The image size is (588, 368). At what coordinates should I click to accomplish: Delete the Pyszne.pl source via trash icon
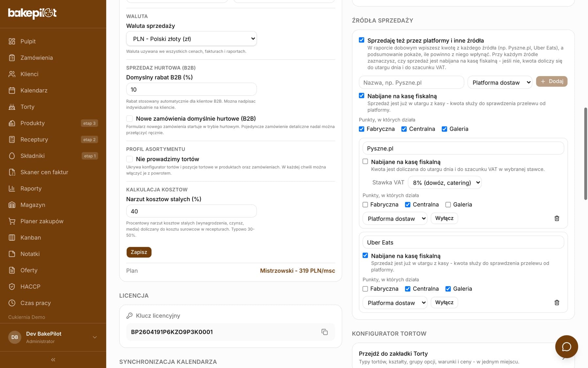(x=557, y=218)
